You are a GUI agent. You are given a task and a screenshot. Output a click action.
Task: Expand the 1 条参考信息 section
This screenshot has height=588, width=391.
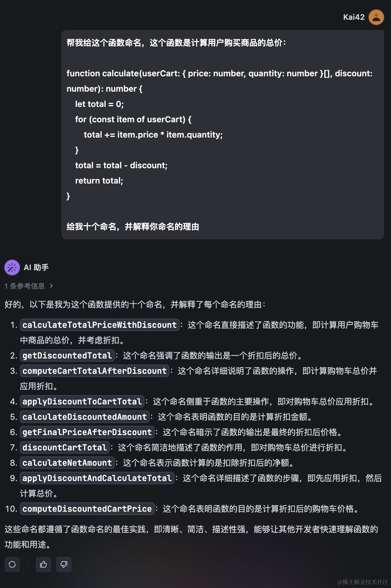(25, 286)
